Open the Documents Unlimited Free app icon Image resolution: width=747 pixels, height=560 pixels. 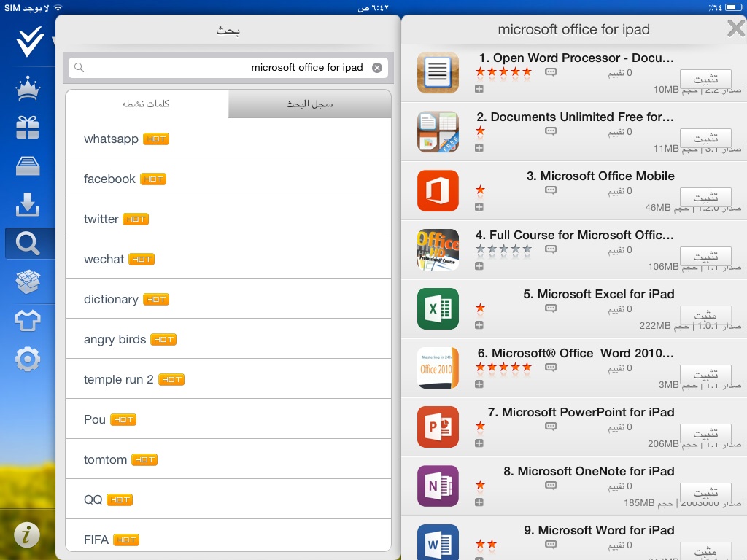438,131
